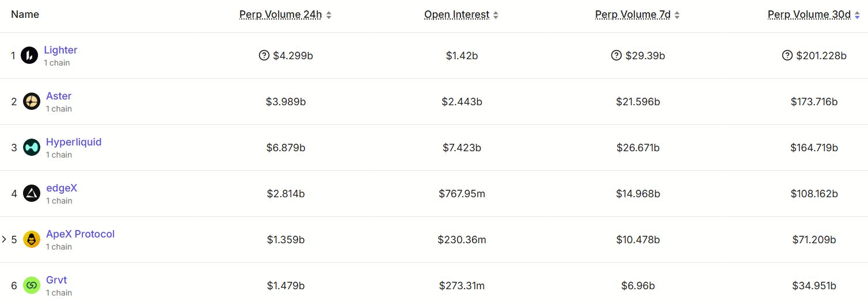
Task: Open the Aster protocol link
Action: (x=59, y=96)
